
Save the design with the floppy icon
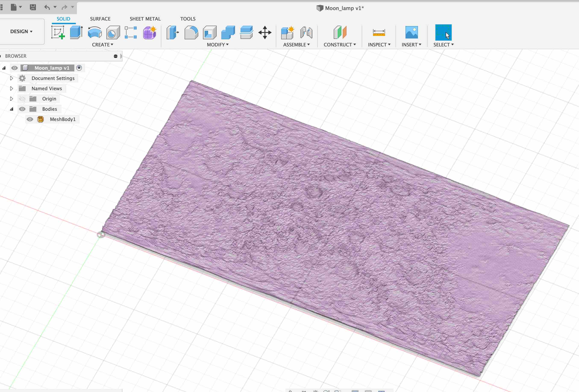tap(33, 7)
